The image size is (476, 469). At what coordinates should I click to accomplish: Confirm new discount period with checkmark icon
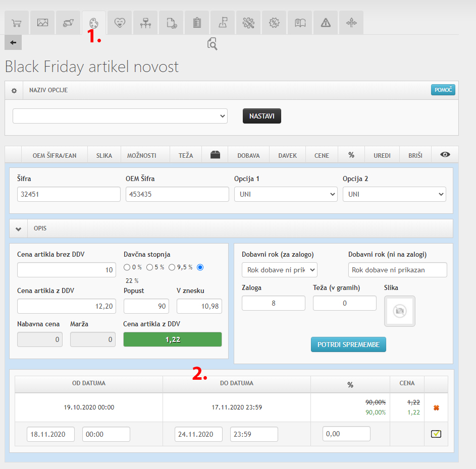[436, 434]
